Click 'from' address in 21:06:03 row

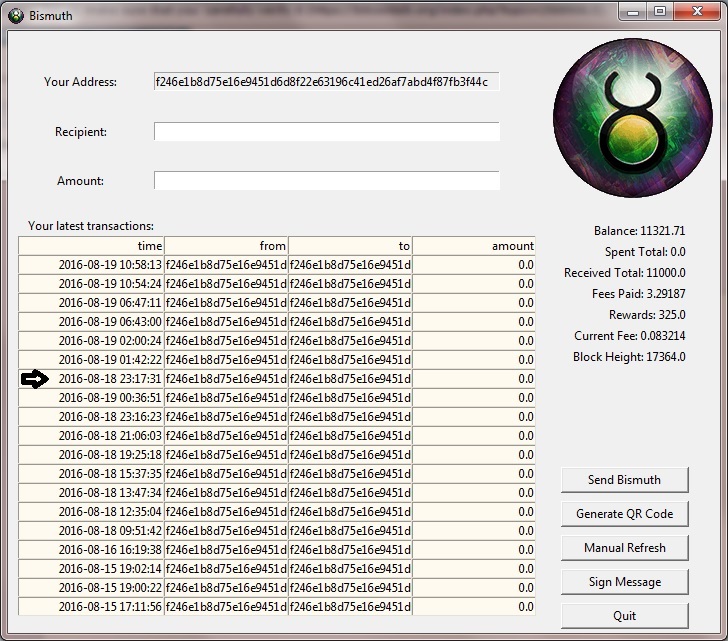tap(226, 436)
